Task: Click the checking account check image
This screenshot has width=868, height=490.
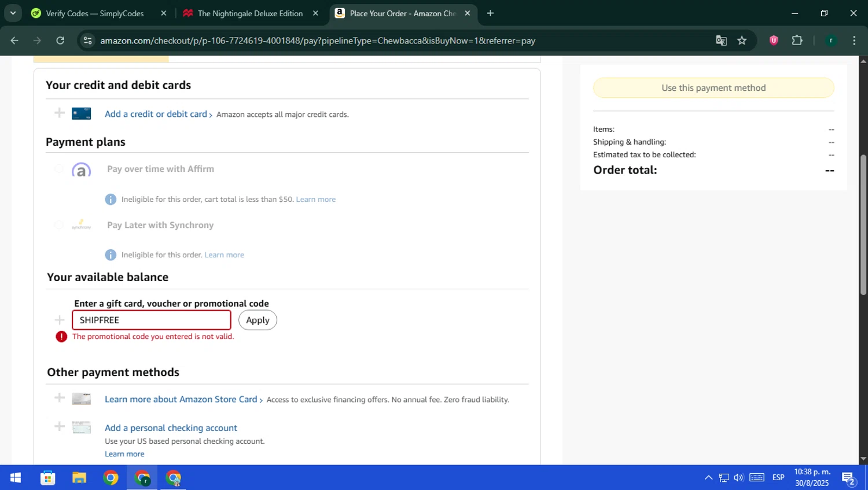Action: tap(81, 428)
